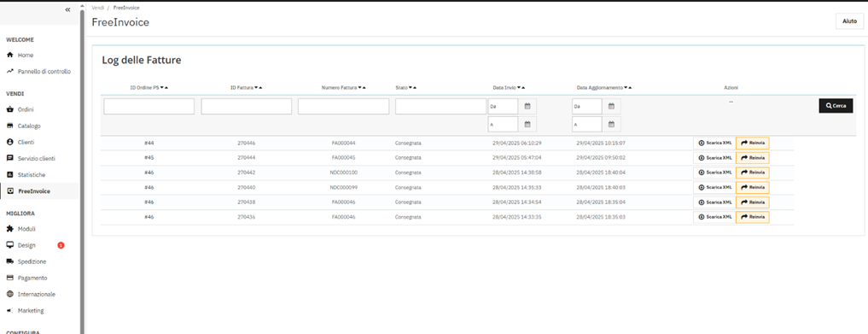Resend invoice NDC000100 with Reinvia
The image size is (868, 334).
pos(752,173)
